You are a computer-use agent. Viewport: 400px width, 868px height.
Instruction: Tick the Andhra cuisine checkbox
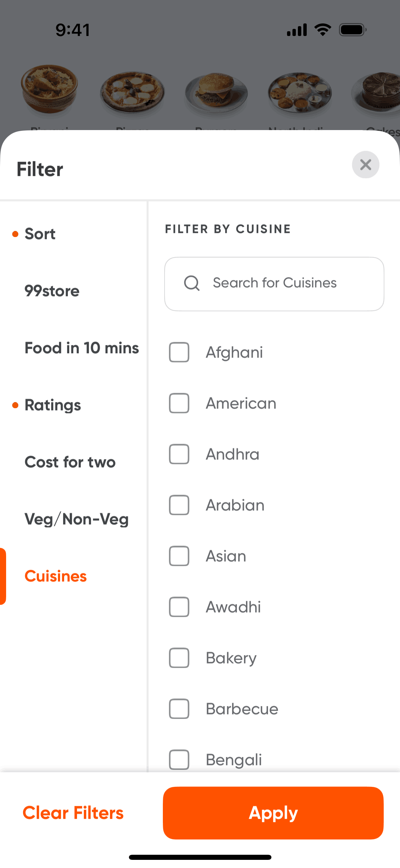point(179,454)
